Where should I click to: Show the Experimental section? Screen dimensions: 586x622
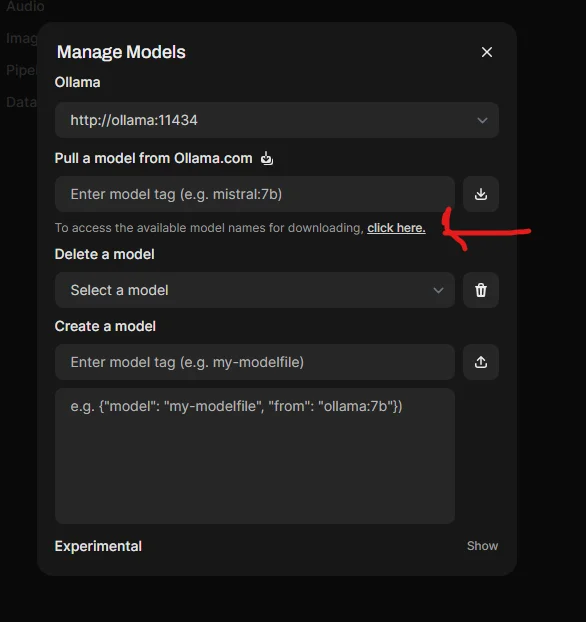click(482, 546)
